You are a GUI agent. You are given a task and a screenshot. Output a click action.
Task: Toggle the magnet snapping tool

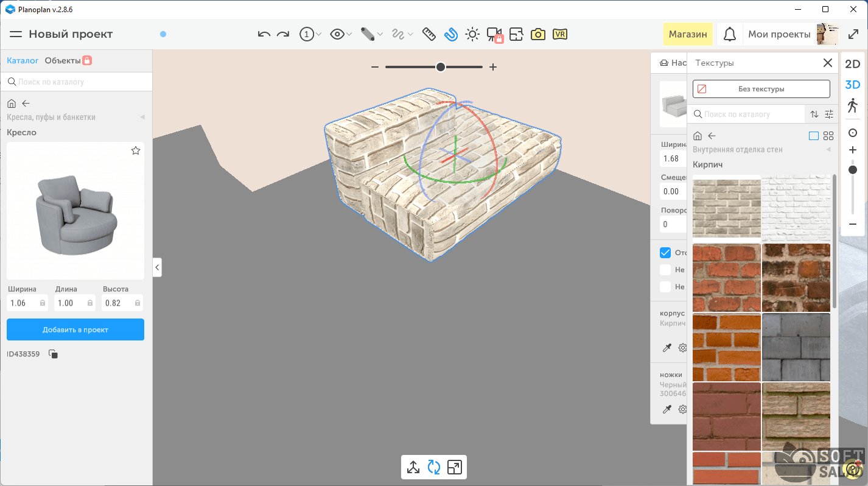pos(450,35)
